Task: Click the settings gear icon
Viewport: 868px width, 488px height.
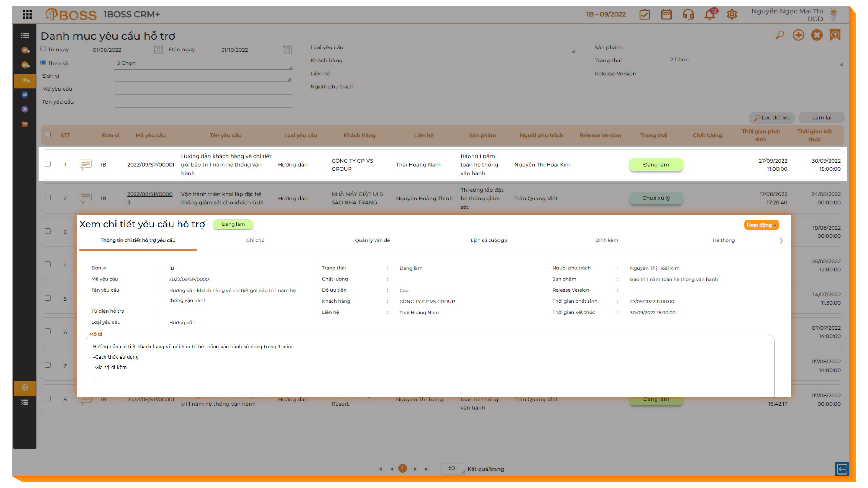Action: coord(732,15)
